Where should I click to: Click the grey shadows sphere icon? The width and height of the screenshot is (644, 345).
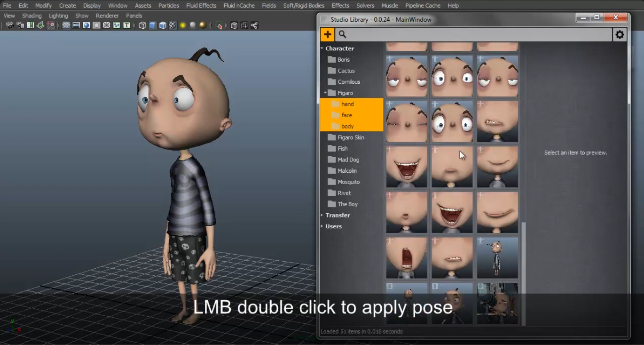point(193,25)
